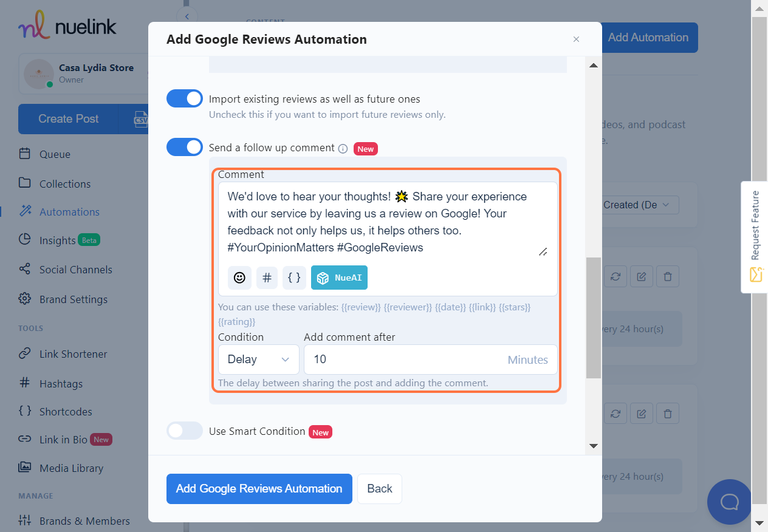The image size is (768, 532).
Task: Click the Social Channels share icon
Action: coord(25,269)
